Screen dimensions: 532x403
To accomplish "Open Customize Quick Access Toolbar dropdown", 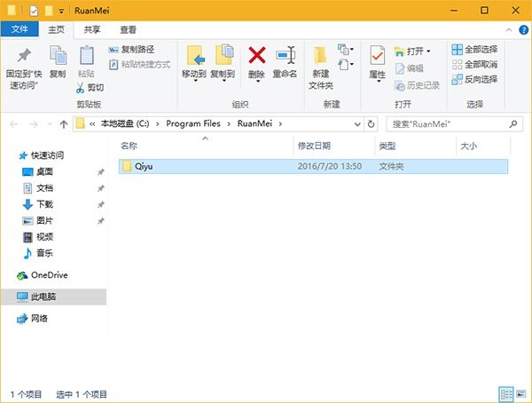I will click(x=61, y=12).
